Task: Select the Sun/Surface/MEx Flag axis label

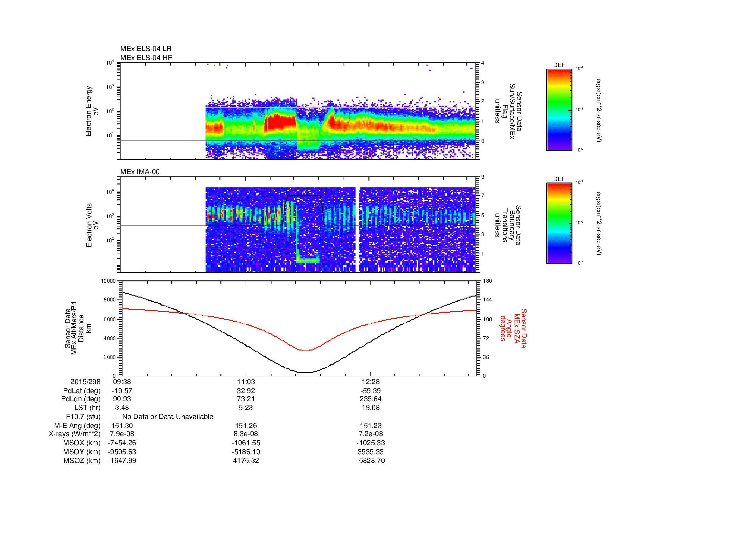Action: (508, 111)
